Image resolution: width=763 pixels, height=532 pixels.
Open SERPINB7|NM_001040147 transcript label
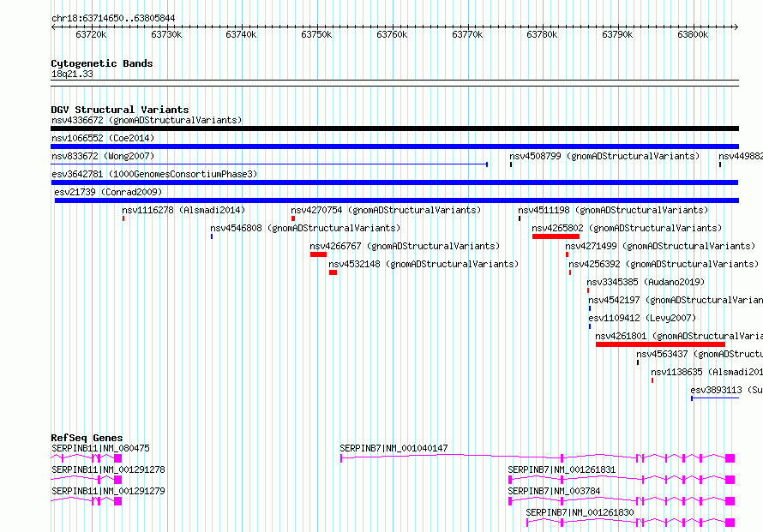pyautogui.click(x=394, y=448)
